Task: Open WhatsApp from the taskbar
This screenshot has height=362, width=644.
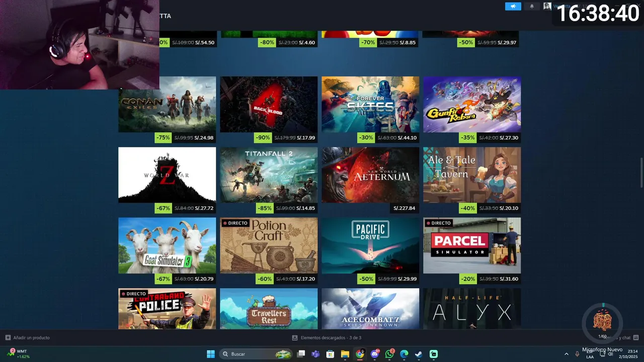Action: (389, 354)
